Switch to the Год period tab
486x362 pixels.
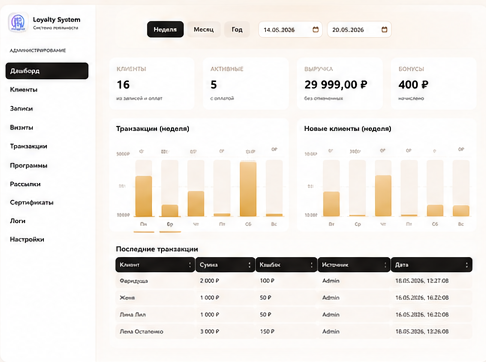point(237,30)
